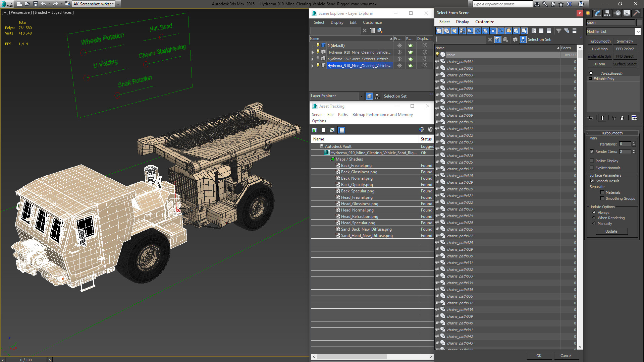Uncheck Smooth Result checkbox

click(592, 181)
